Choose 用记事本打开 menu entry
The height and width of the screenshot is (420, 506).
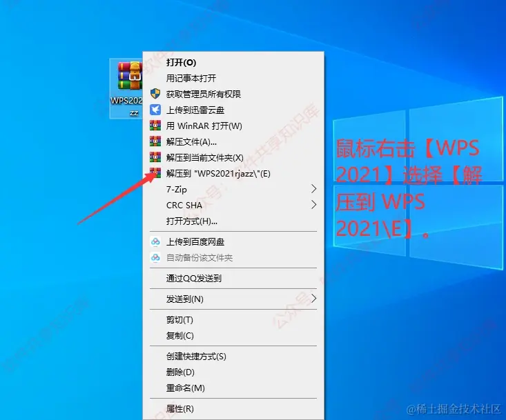click(233, 78)
